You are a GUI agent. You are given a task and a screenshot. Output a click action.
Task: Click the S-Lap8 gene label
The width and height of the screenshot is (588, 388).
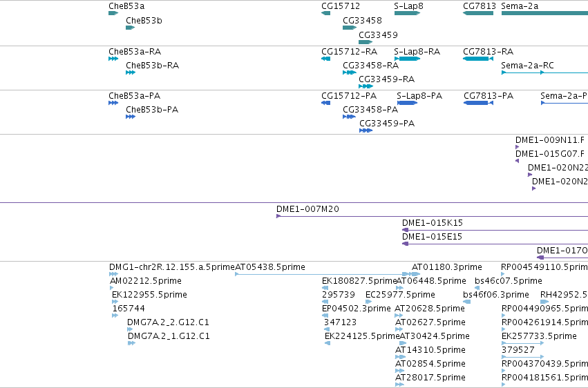408,6
